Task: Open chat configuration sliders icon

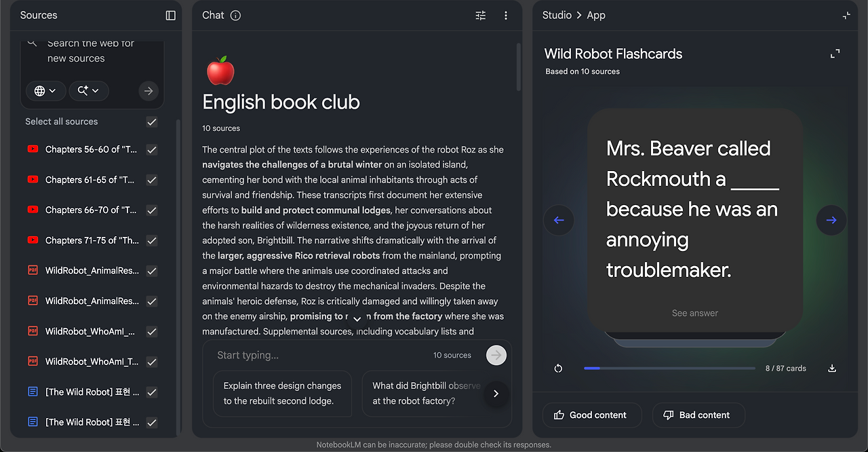Action: tap(481, 16)
